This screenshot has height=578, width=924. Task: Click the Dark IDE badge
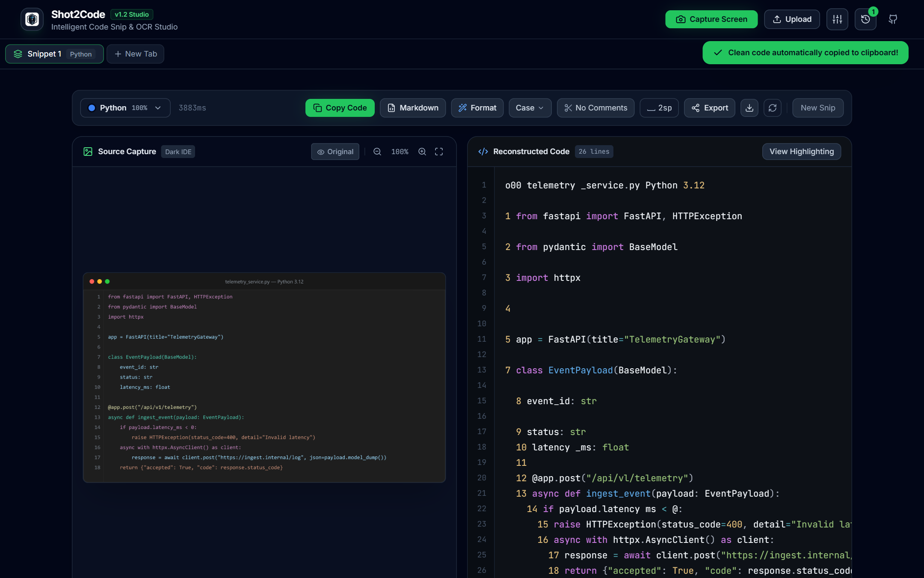(178, 152)
